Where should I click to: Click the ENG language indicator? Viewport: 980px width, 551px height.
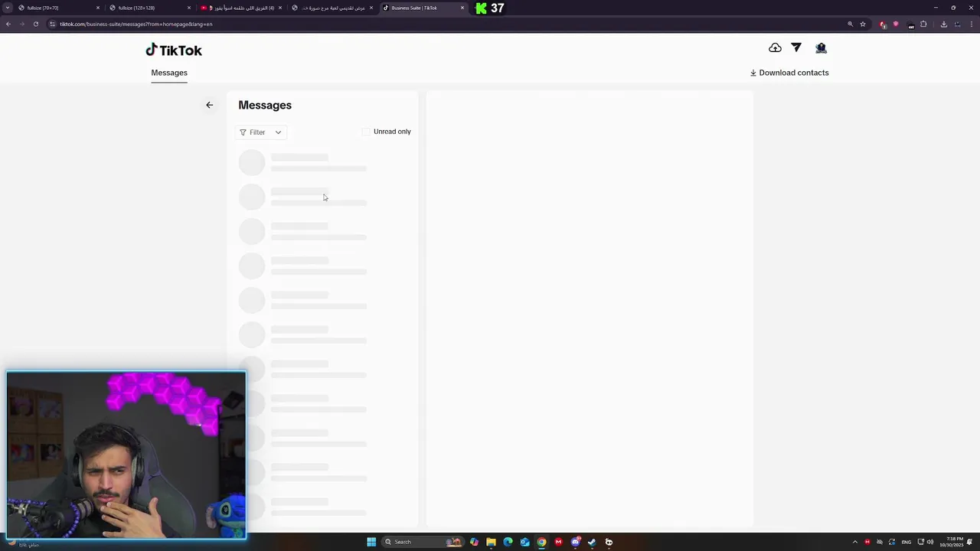906,542
